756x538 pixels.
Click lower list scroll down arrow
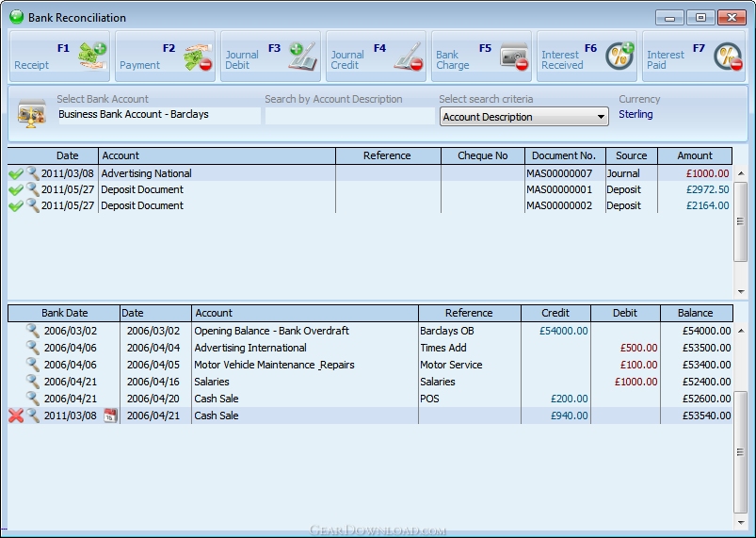pos(741,522)
